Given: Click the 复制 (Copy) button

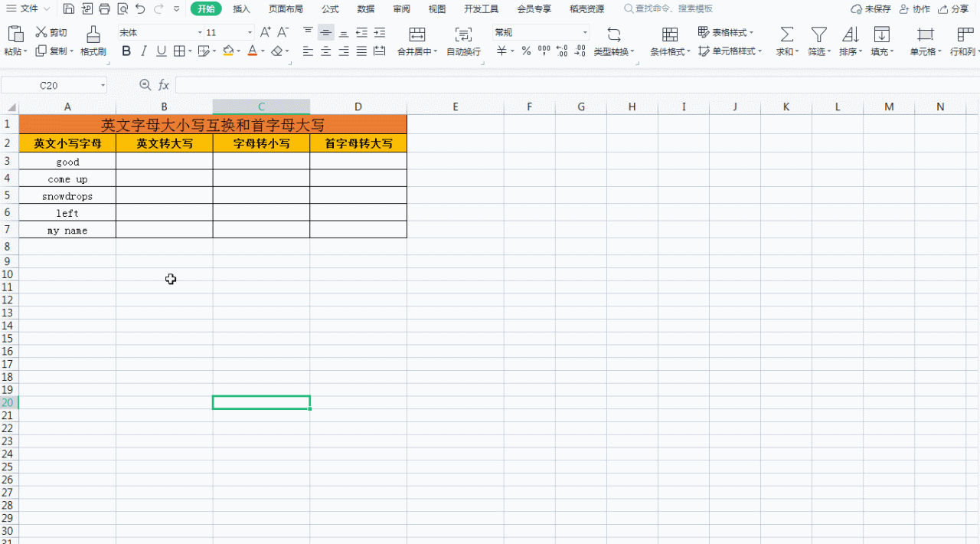Looking at the screenshot, I should coord(54,51).
